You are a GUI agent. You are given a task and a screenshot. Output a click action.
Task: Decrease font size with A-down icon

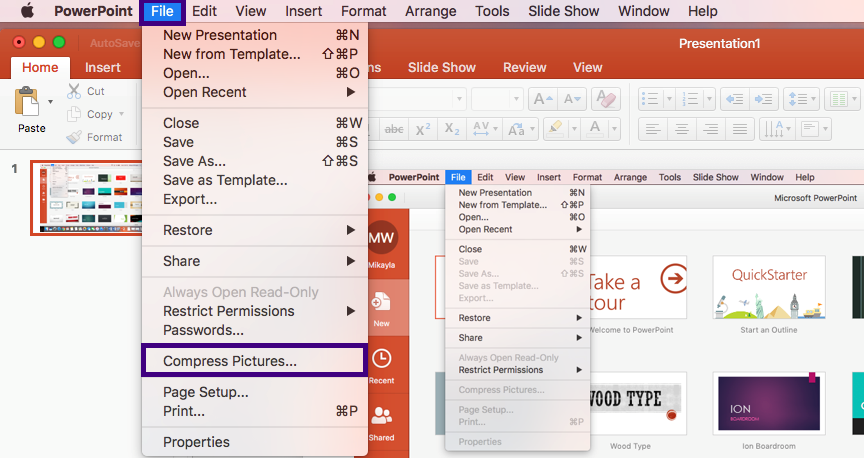[x=572, y=99]
